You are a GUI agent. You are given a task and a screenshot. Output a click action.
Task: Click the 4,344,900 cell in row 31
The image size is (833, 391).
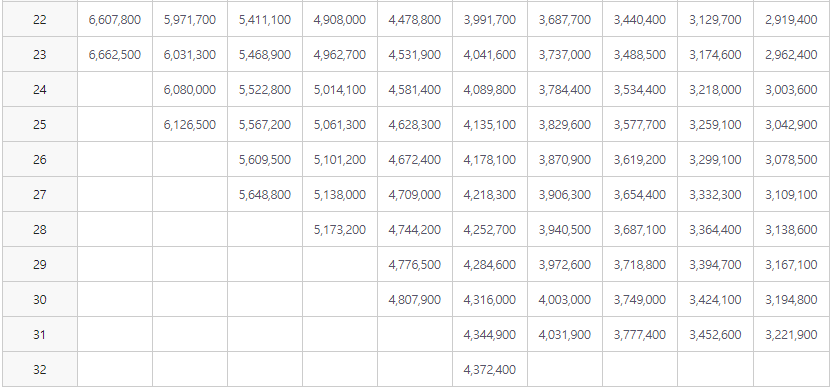(489, 335)
